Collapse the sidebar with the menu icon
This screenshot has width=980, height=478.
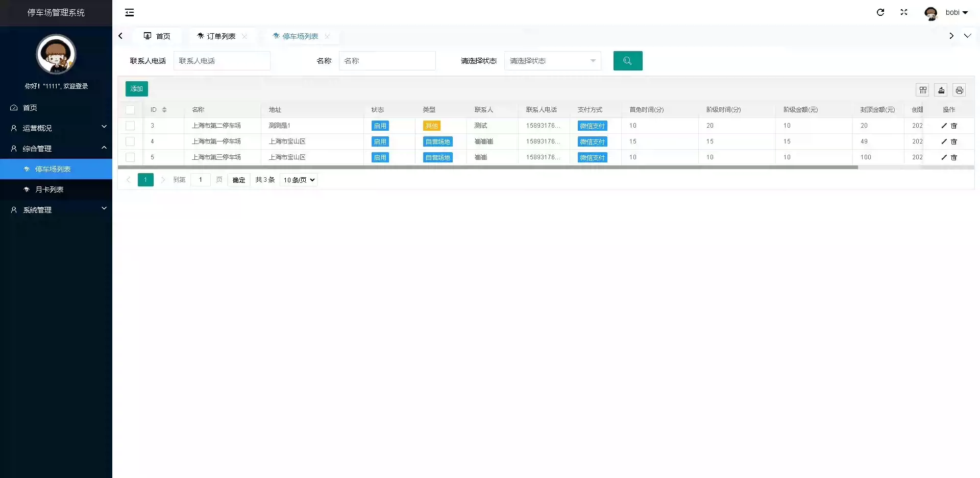point(130,12)
